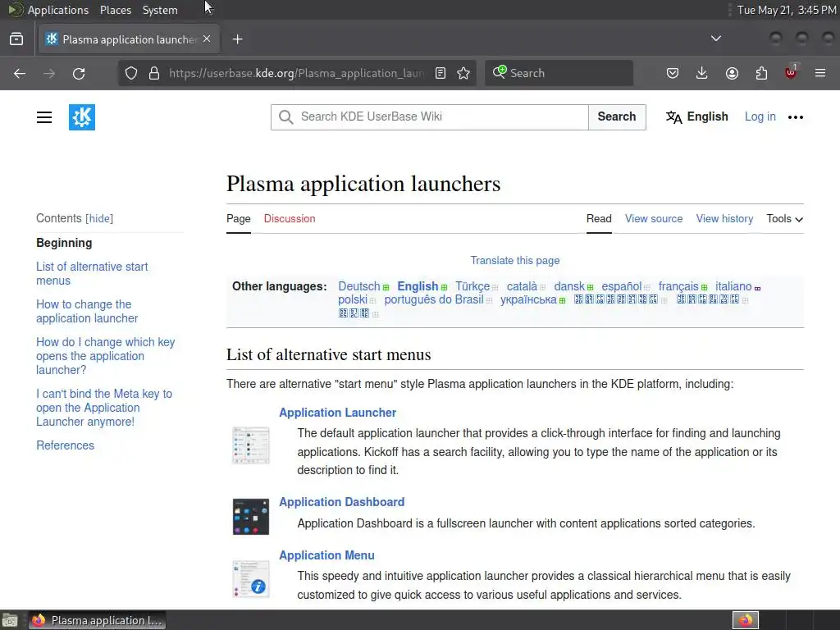Open the Pocket save icon
This screenshot has width=840, height=630.
point(673,73)
